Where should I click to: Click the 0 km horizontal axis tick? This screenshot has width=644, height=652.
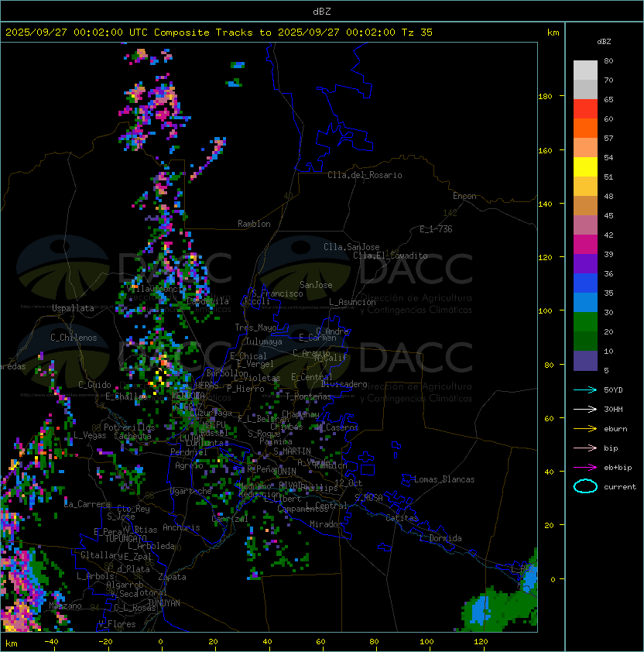click(x=160, y=642)
